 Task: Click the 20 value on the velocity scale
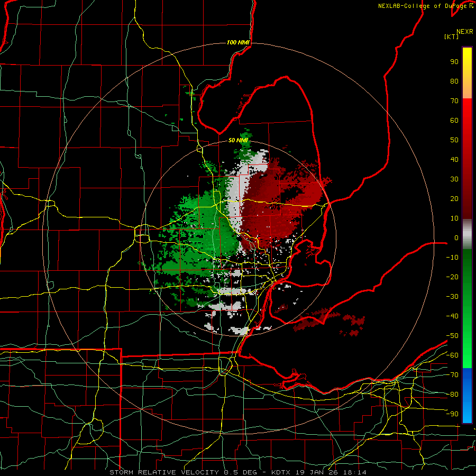pyautogui.click(x=454, y=199)
